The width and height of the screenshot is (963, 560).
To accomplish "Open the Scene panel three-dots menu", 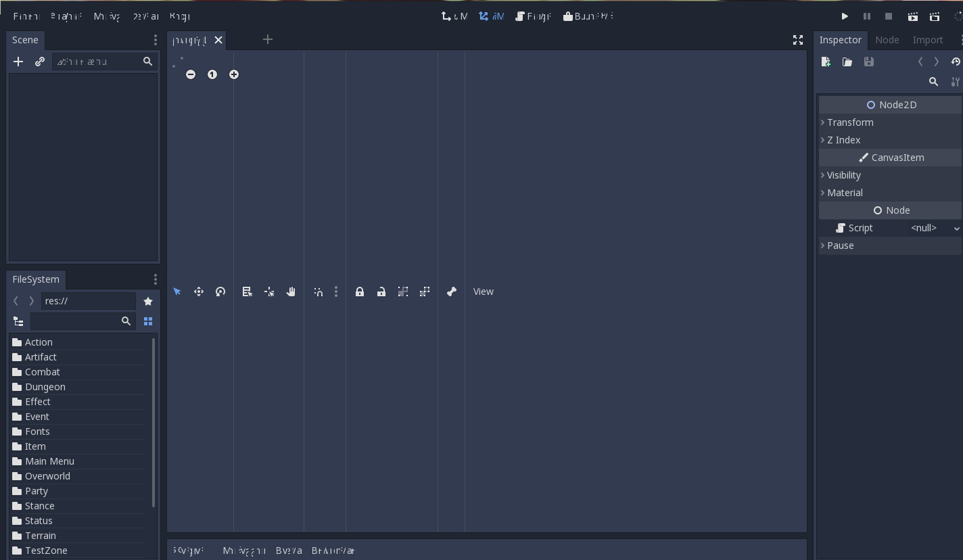I will pos(155,40).
